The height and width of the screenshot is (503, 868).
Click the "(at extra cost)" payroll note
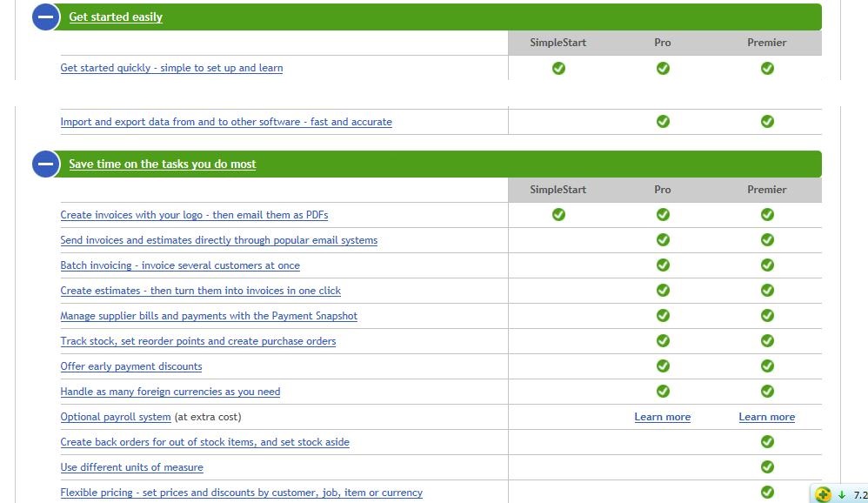tap(208, 417)
